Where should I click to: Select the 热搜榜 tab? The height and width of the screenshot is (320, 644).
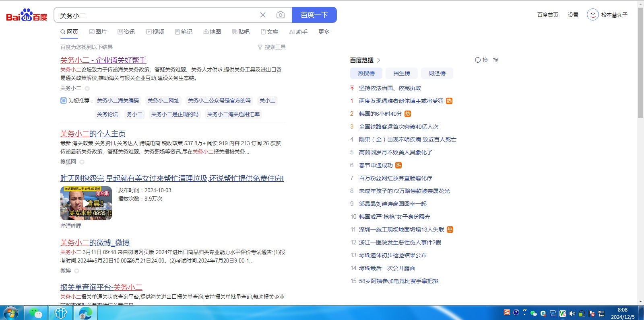(366, 73)
